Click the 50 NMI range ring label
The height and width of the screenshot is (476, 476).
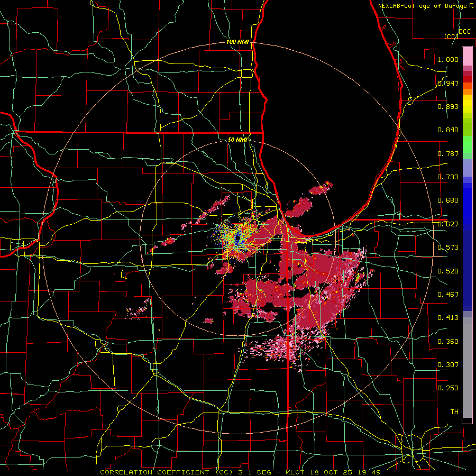[237, 140]
